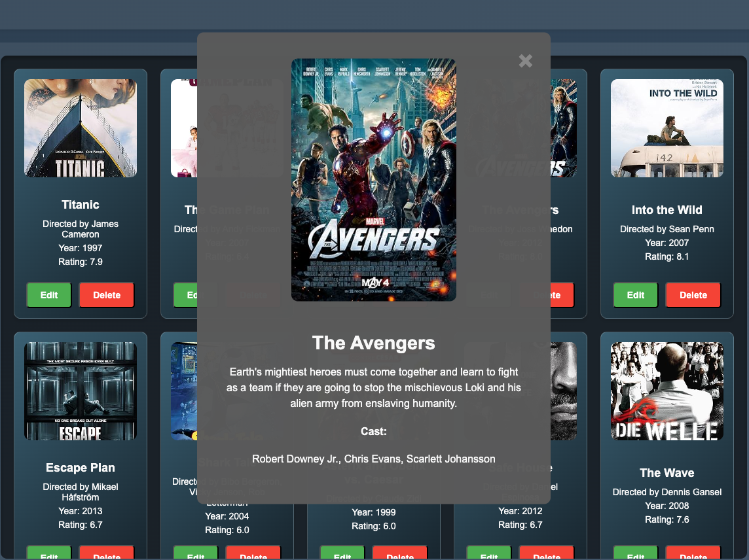This screenshot has width=749, height=560.
Task: Select the Into the Wild card title
Action: (667, 210)
